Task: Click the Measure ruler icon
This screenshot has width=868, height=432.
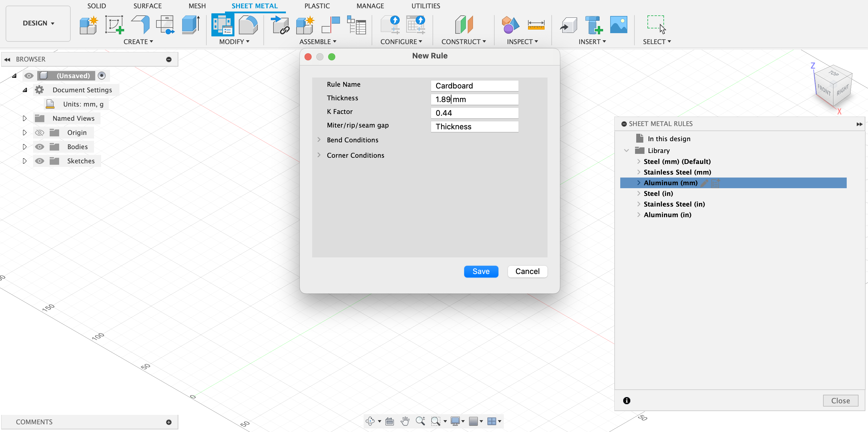Action: tap(535, 25)
